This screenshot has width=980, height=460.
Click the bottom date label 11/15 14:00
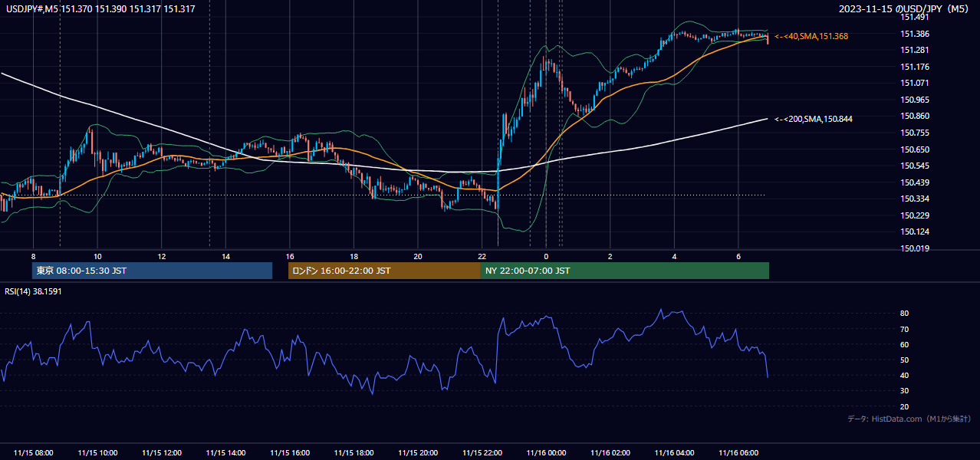(x=225, y=453)
